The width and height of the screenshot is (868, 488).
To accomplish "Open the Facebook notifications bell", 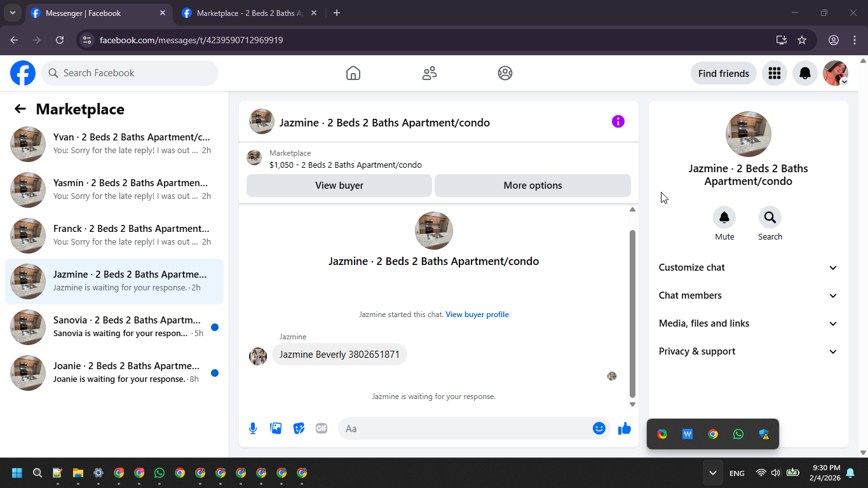I will [x=805, y=73].
